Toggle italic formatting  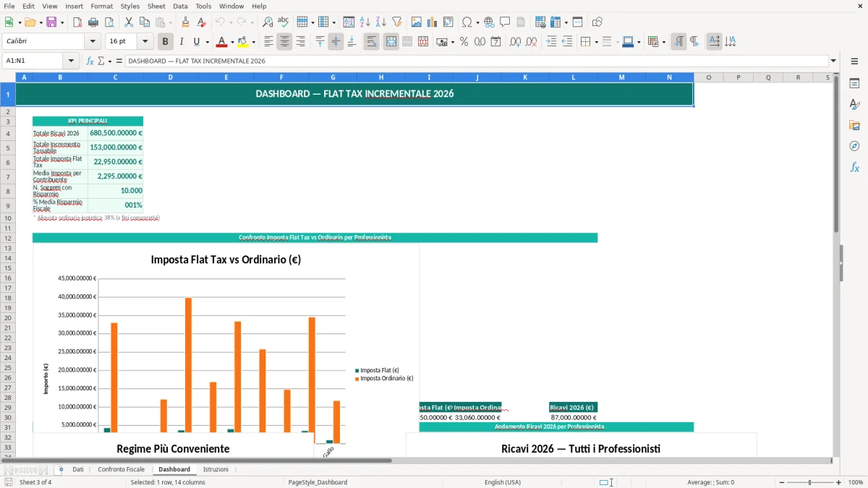(x=182, y=42)
